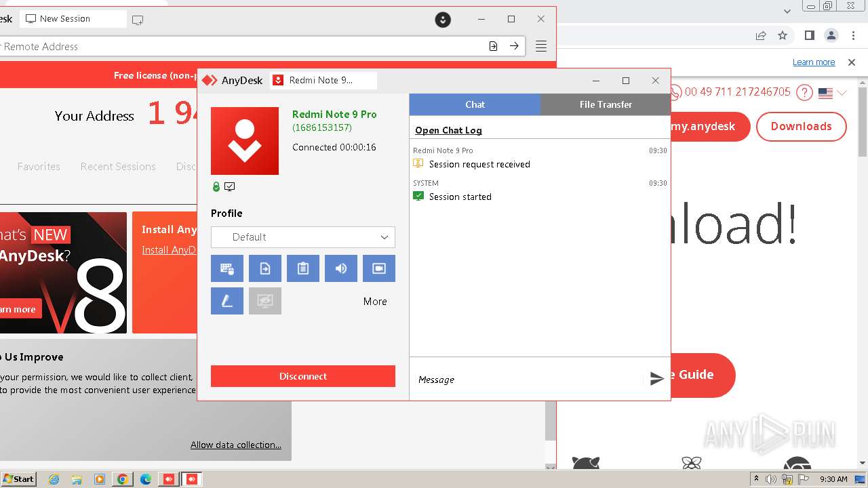The width and height of the screenshot is (868, 488).
Task: Expand Chrome tab search chevron
Action: point(787,11)
